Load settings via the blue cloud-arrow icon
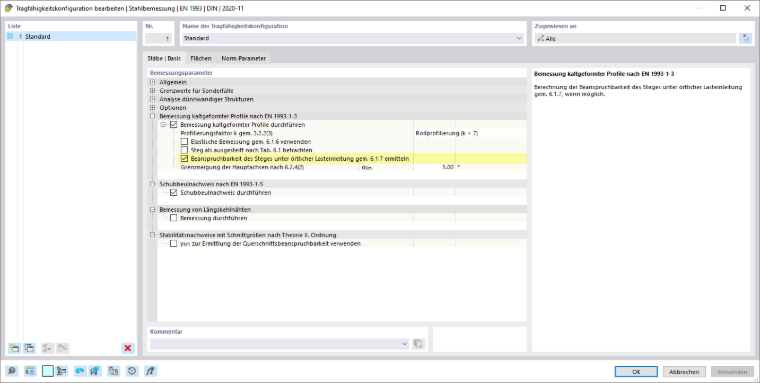Viewport: 760px width, 383px height. tap(79, 371)
